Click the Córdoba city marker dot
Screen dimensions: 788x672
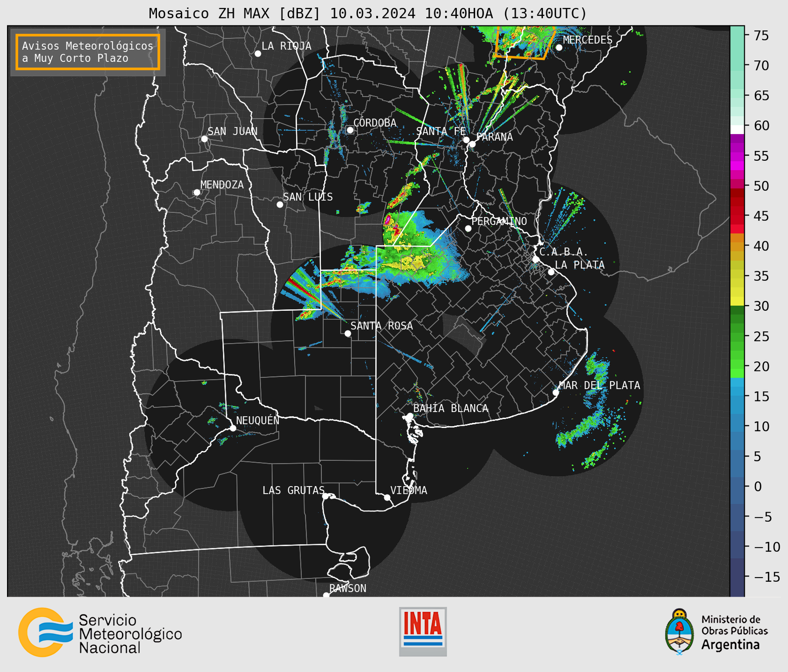point(350,130)
